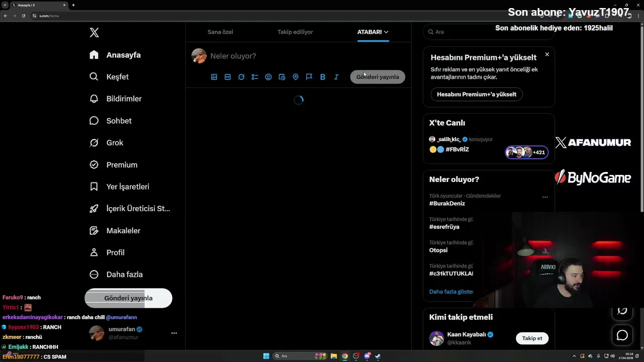Close the Premium+ upgrade card
Image resolution: width=644 pixels, height=362 pixels.
[x=547, y=54]
